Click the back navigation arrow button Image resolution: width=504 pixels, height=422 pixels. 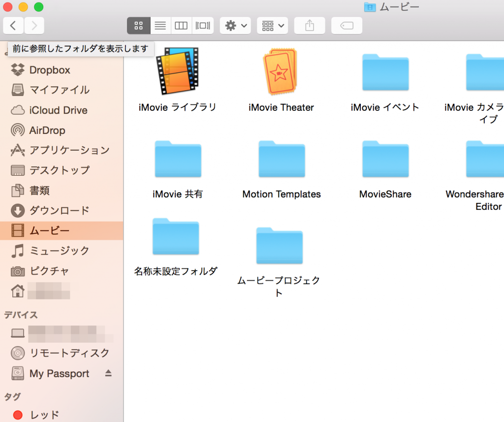coord(13,26)
